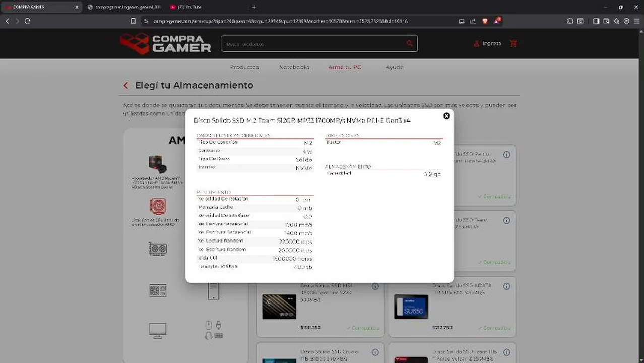
Task: Open the Productos menu
Action: point(244,67)
